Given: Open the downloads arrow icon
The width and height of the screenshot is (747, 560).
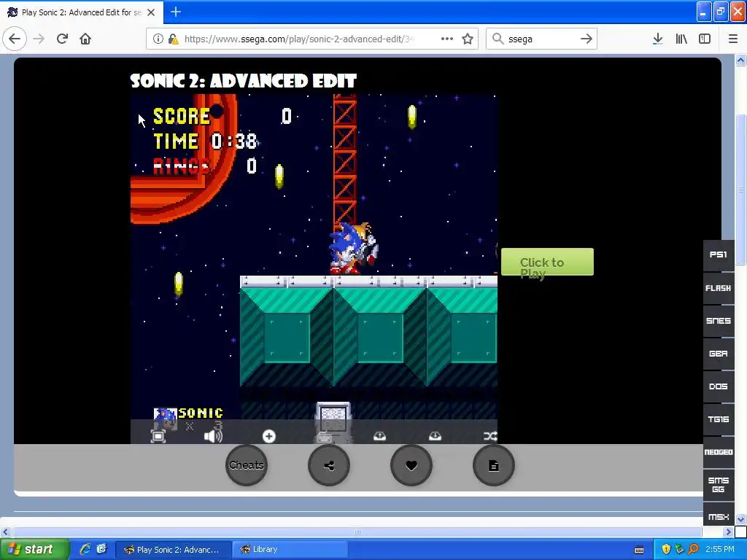Looking at the screenshot, I should pos(658,39).
